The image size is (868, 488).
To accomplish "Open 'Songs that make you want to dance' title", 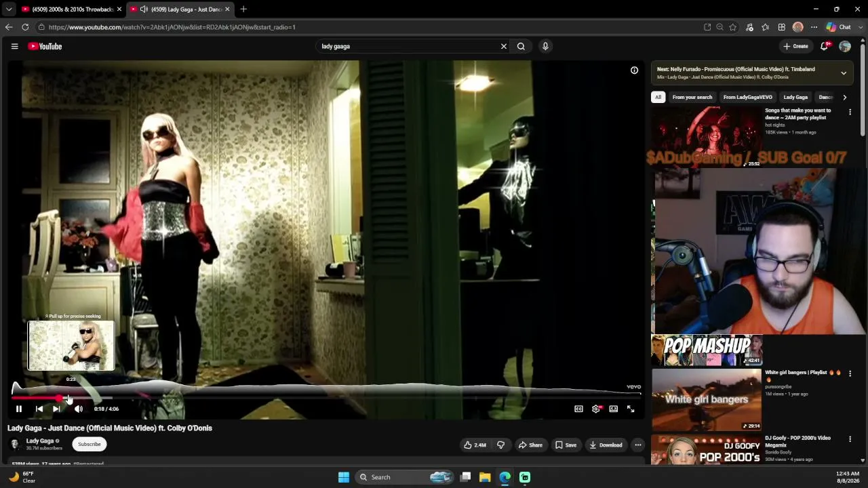I will 797,114.
